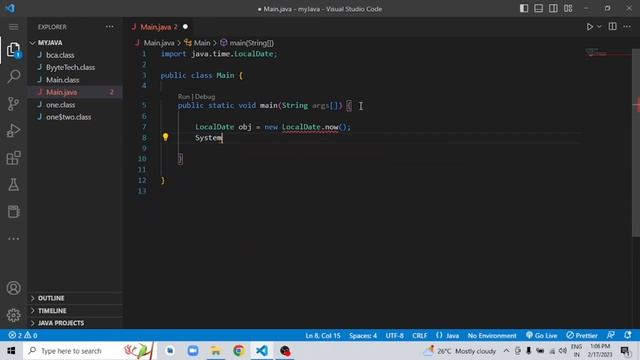Place cursor after 'System' on line 8
This screenshot has width=640, height=360.
click(x=222, y=138)
